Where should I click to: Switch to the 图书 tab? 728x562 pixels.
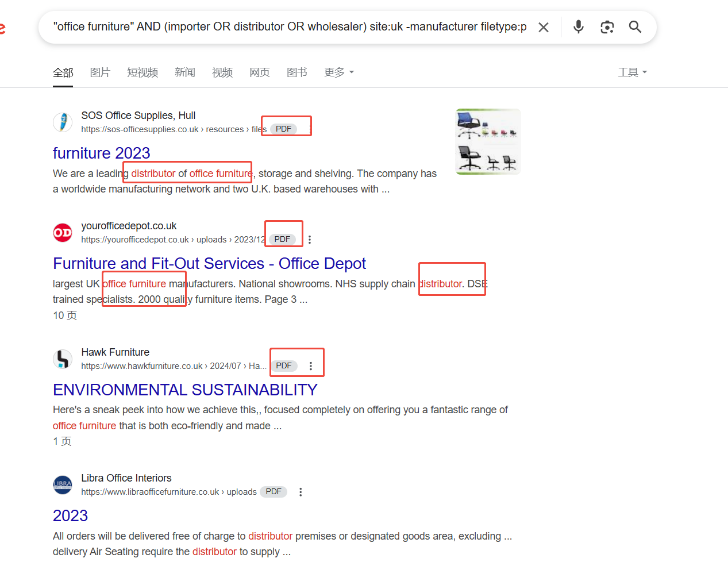(297, 72)
